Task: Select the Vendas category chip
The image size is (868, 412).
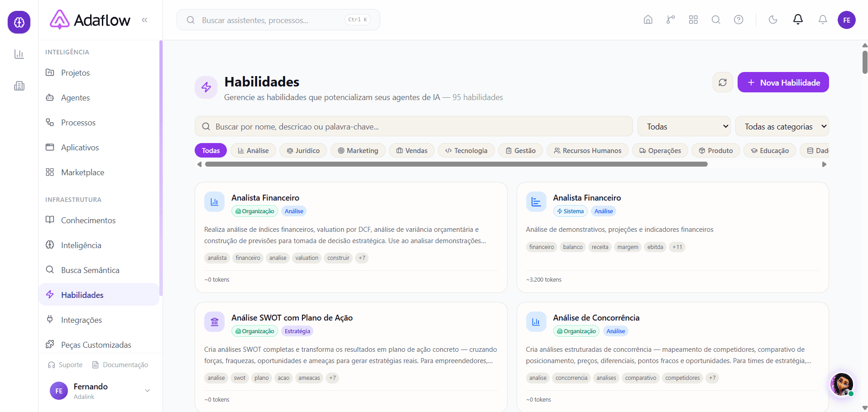Action: 412,151
